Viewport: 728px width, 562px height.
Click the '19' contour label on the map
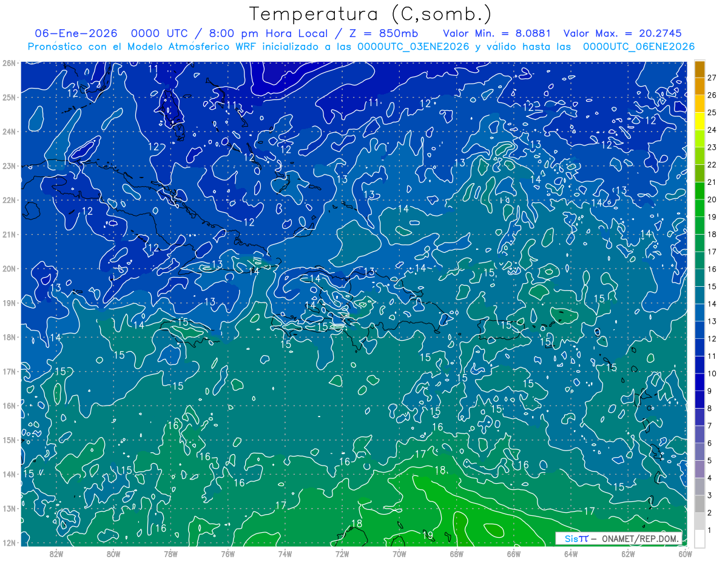pos(428,535)
